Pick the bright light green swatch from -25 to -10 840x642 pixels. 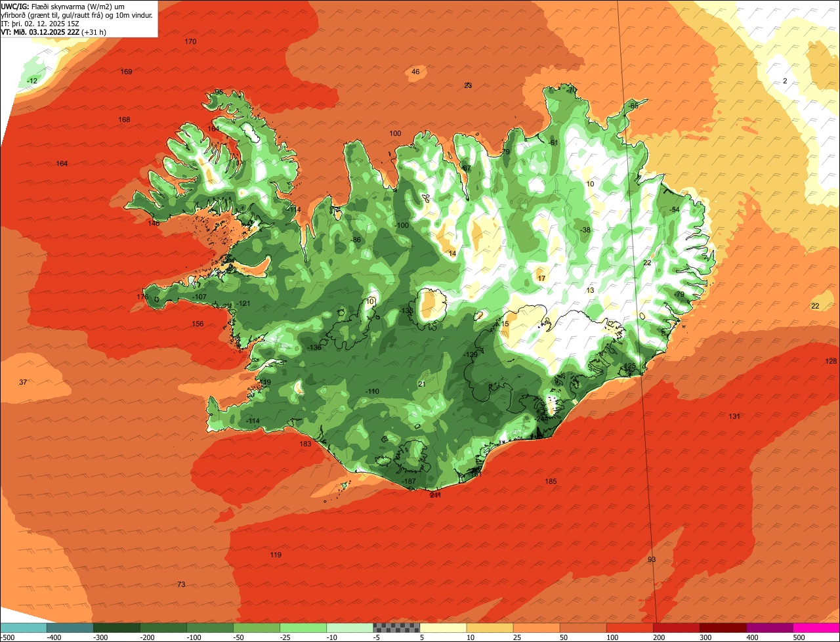pos(303,627)
